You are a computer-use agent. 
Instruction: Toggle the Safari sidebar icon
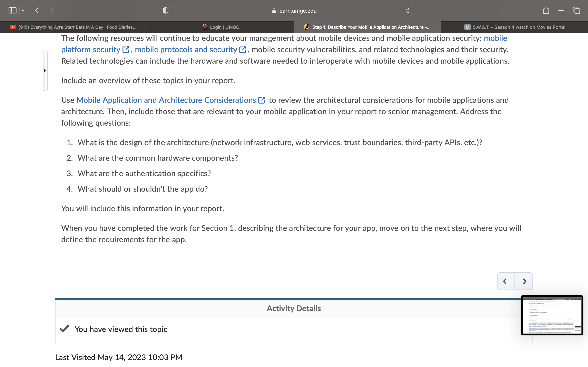12,10
